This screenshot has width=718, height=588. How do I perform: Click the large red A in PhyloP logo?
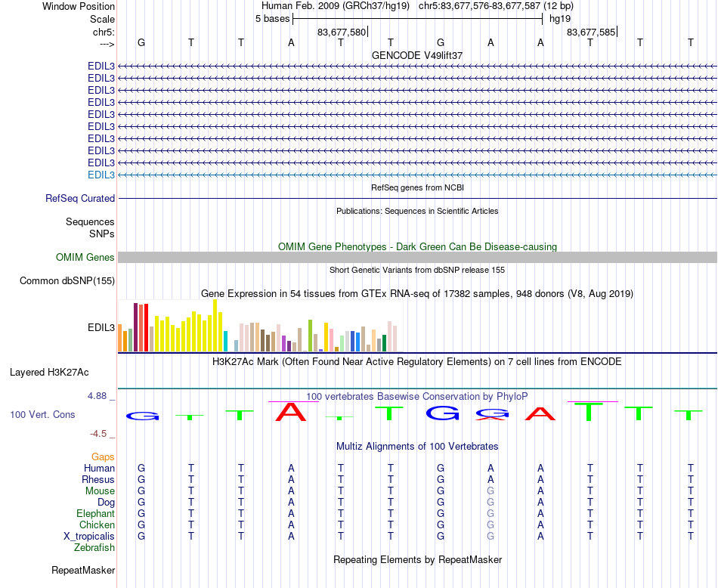(x=291, y=412)
